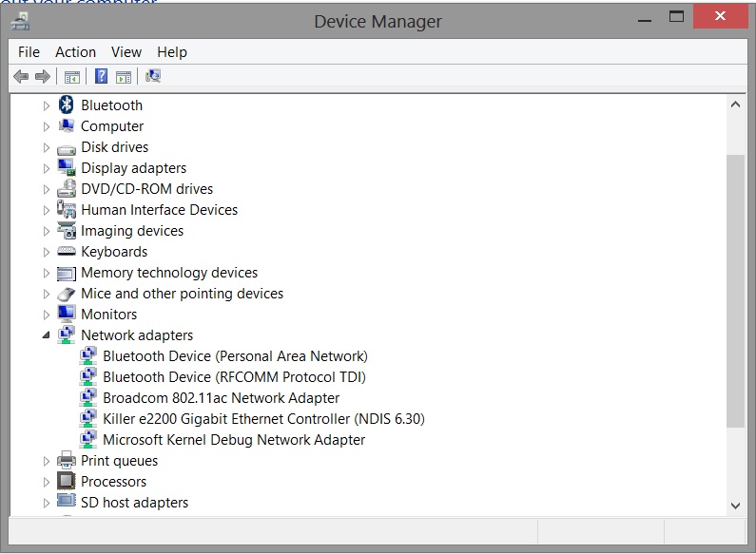Expand Memory technology devices arrow

click(47, 273)
